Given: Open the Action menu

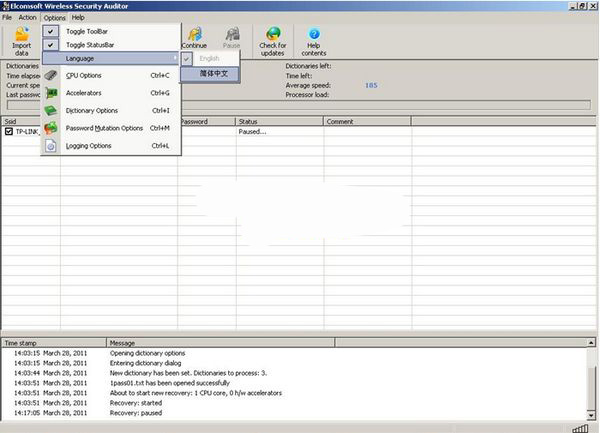Looking at the screenshot, I should pyautogui.click(x=27, y=18).
